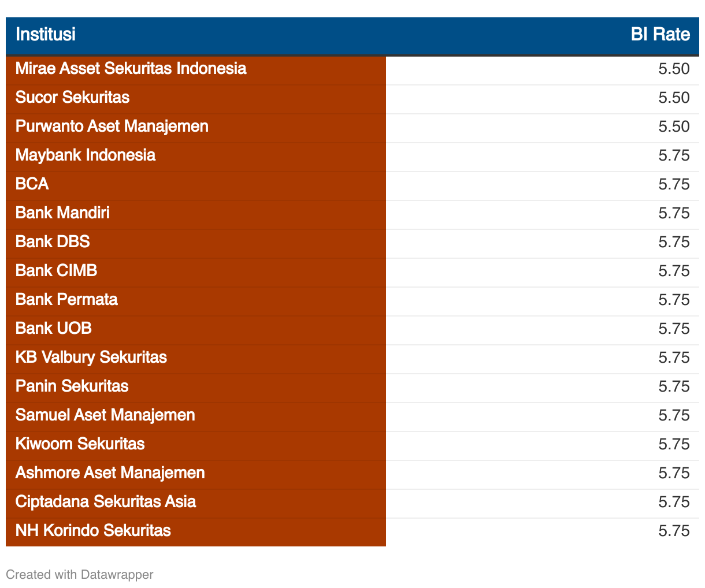Viewport: 705px width, 588px height.
Task: Click the 5.75 value in Bank DBS row
Action: point(674,242)
